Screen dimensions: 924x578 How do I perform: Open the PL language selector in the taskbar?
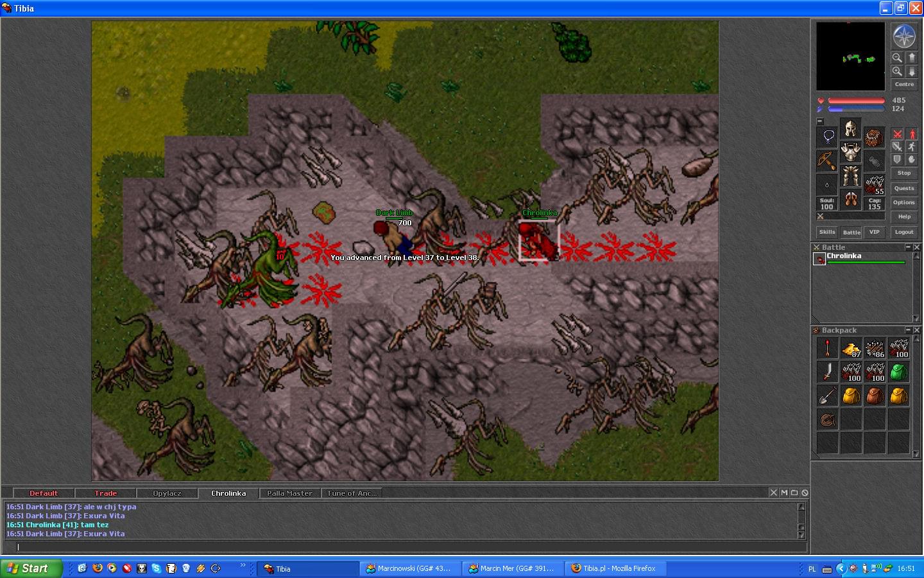pyautogui.click(x=812, y=569)
